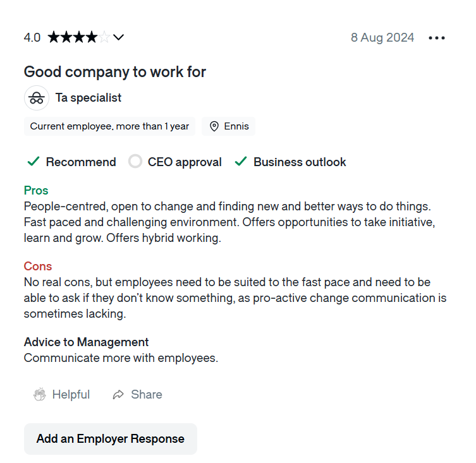The height and width of the screenshot is (463, 476).
Task: Click the 8 Aug 2024 review date
Action: pos(382,37)
